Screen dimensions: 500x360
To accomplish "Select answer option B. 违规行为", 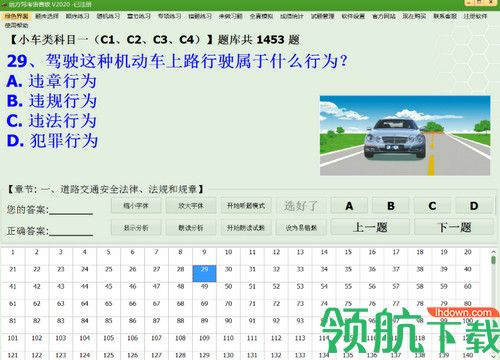I will (52, 101).
